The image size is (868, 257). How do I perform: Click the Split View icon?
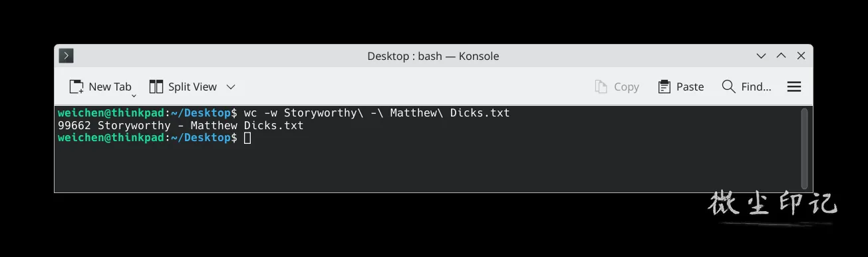[x=156, y=87]
